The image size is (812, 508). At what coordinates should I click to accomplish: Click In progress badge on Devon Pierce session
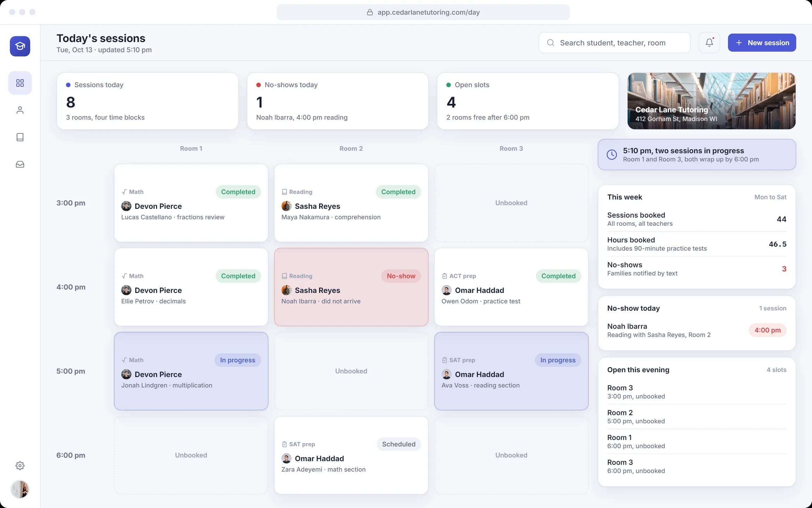click(238, 360)
